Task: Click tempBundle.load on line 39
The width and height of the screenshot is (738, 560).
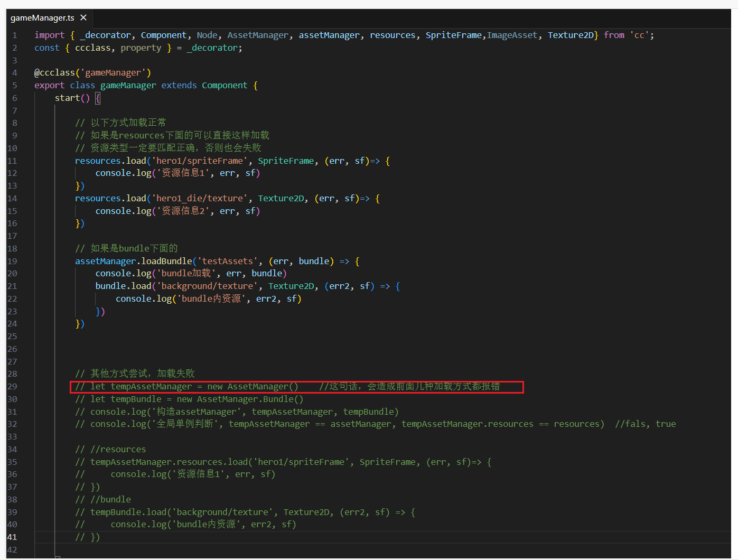Action: [x=128, y=512]
